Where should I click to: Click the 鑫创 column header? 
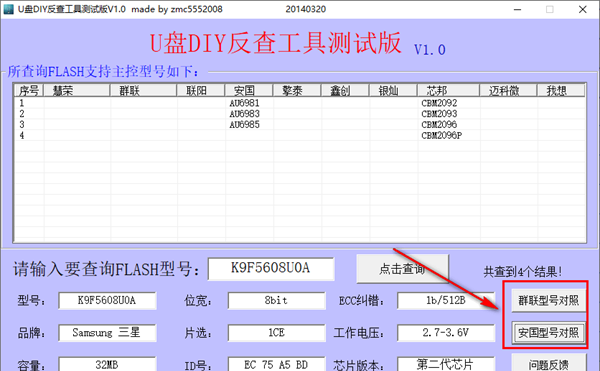[x=345, y=90]
